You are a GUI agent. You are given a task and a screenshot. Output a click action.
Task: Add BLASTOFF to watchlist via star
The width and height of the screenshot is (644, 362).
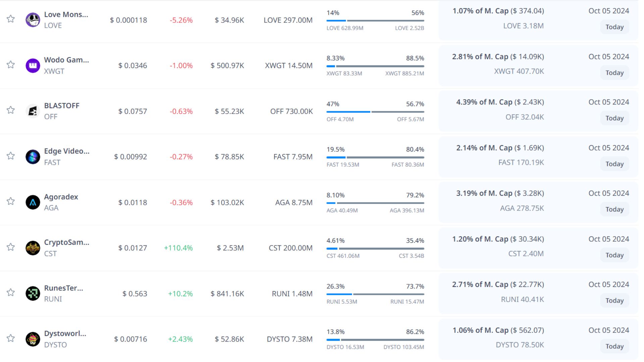tap(11, 110)
